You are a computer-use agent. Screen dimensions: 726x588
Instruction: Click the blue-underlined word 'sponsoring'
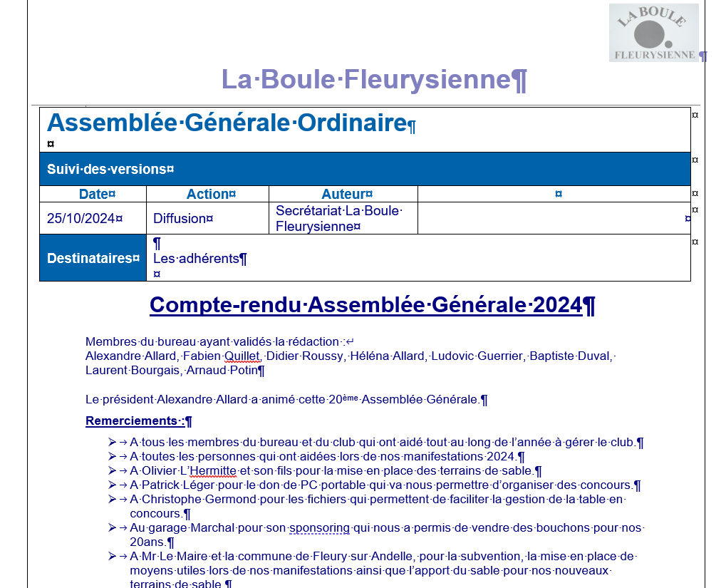319,528
